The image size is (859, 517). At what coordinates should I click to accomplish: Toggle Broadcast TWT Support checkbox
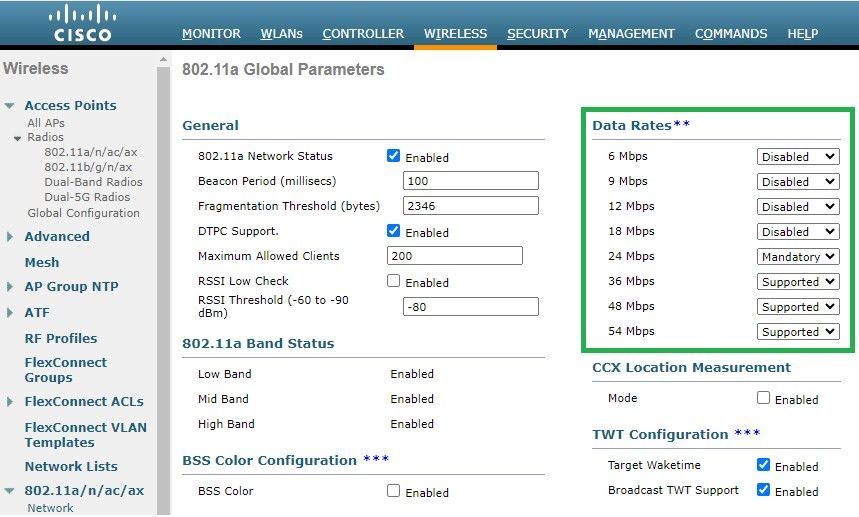763,490
